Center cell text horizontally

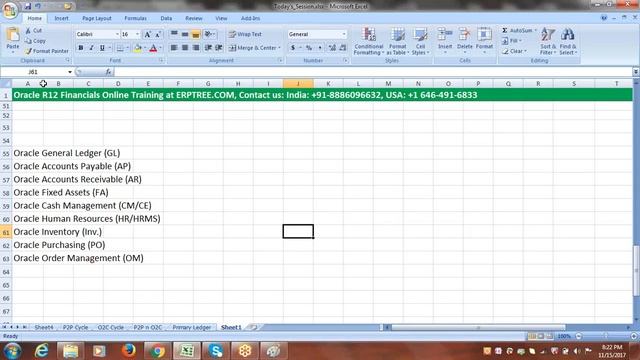tap(185, 48)
